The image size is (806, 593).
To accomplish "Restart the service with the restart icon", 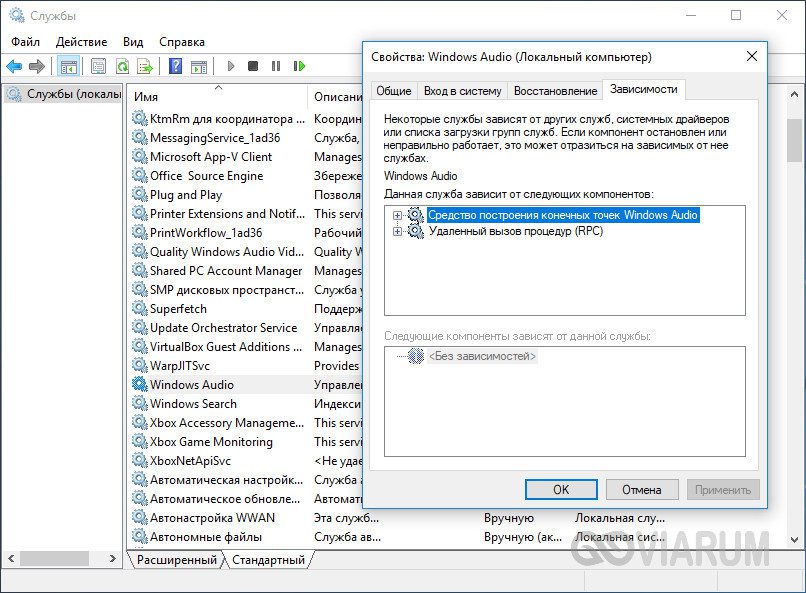I will 299,66.
